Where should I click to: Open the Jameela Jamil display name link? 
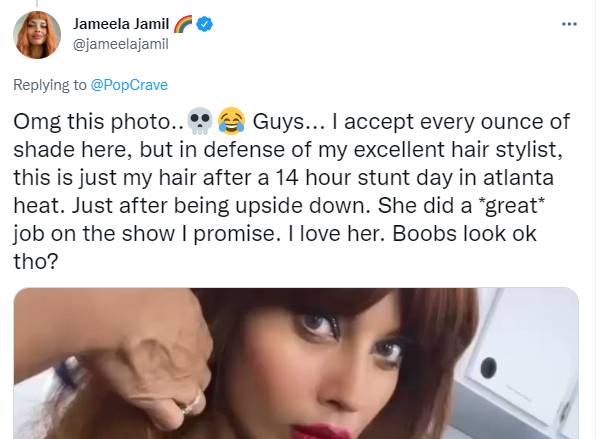[124, 23]
